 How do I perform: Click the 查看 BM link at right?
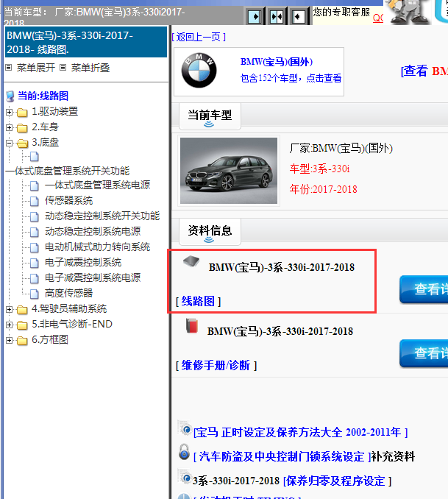click(x=424, y=71)
